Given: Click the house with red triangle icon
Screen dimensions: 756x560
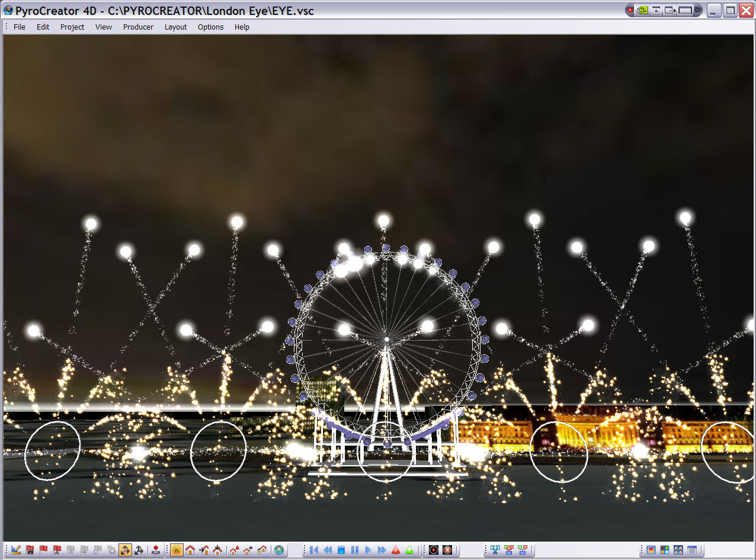Looking at the screenshot, I should [x=234, y=550].
